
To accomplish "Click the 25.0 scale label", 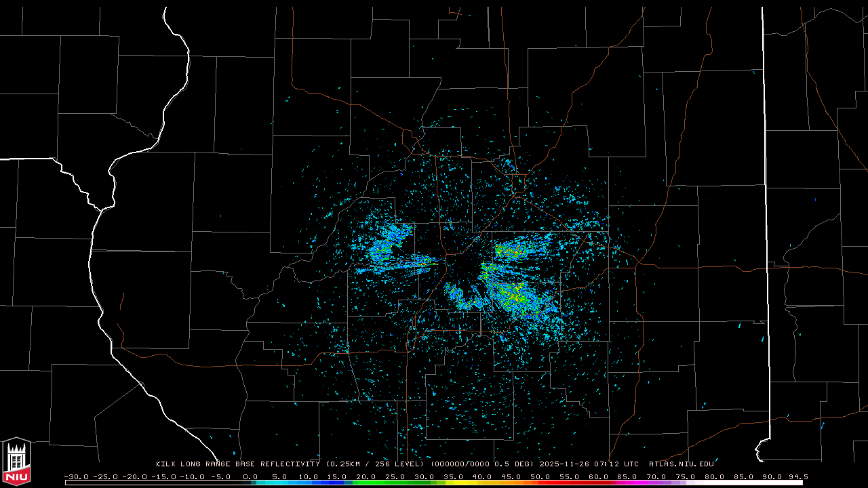I will point(395,477).
